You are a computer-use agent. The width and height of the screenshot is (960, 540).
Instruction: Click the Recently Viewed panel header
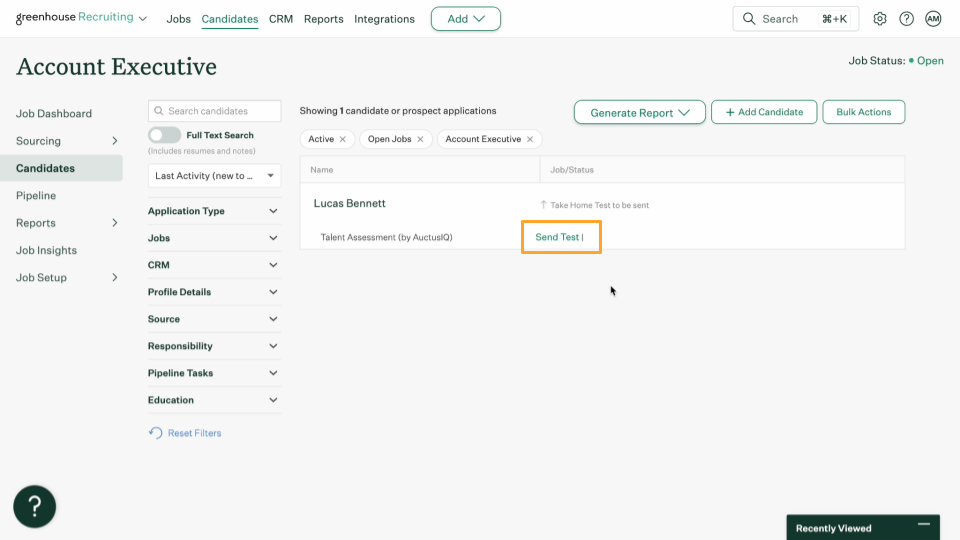[863, 528]
